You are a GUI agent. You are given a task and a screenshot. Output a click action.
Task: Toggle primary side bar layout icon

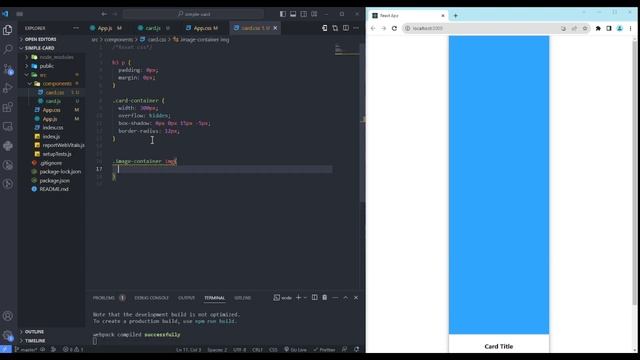coord(282,14)
